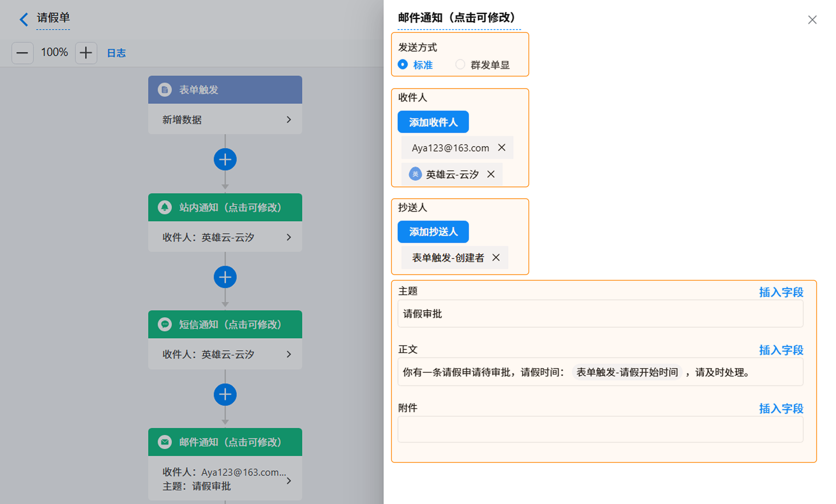836x504 pixels.
Task: Click the bell icon on 站内通知
Action: [165, 207]
